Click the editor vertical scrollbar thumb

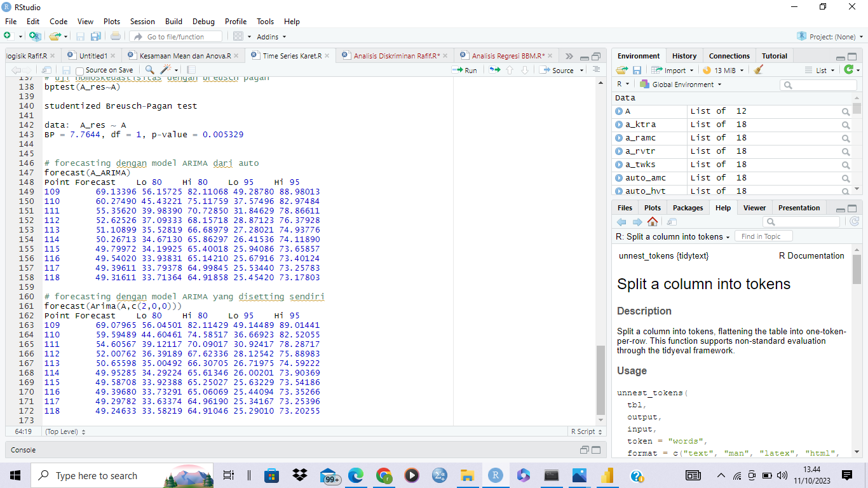point(601,380)
